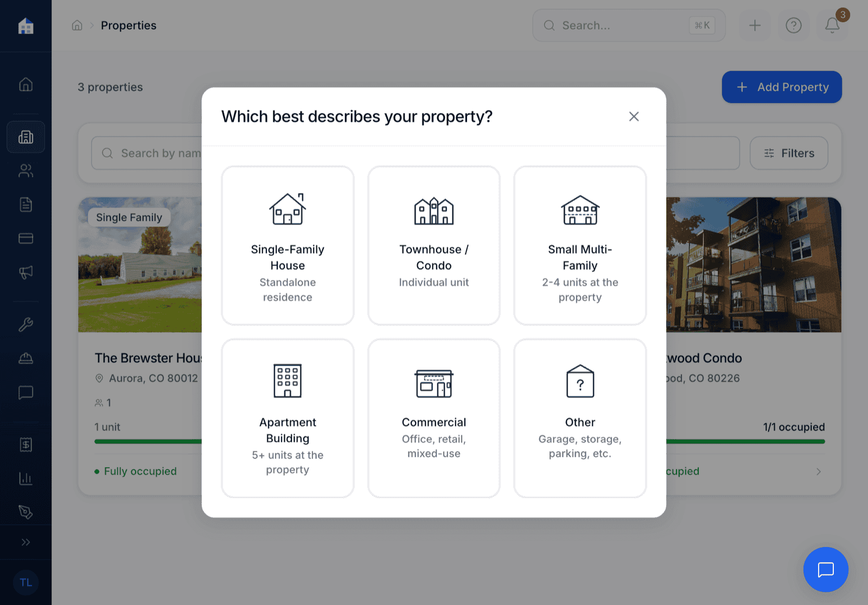
Task: Click the blue chat widget bubble
Action: click(x=825, y=570)
